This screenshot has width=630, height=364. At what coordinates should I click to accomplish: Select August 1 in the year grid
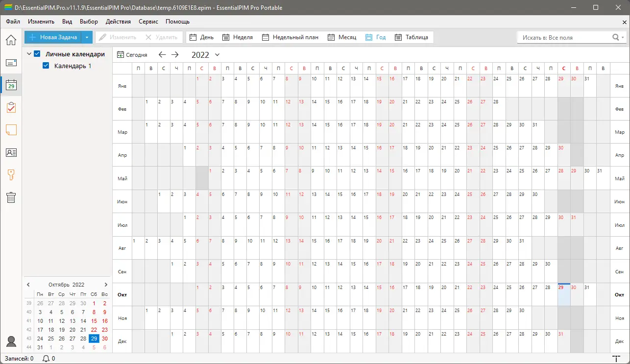pos(138,248)
